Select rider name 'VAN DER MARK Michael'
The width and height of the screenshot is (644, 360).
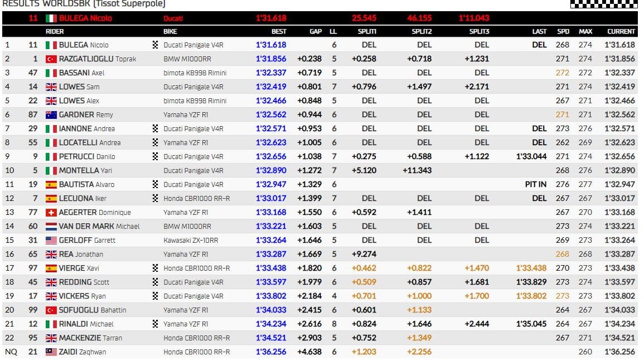click(99, 227)
